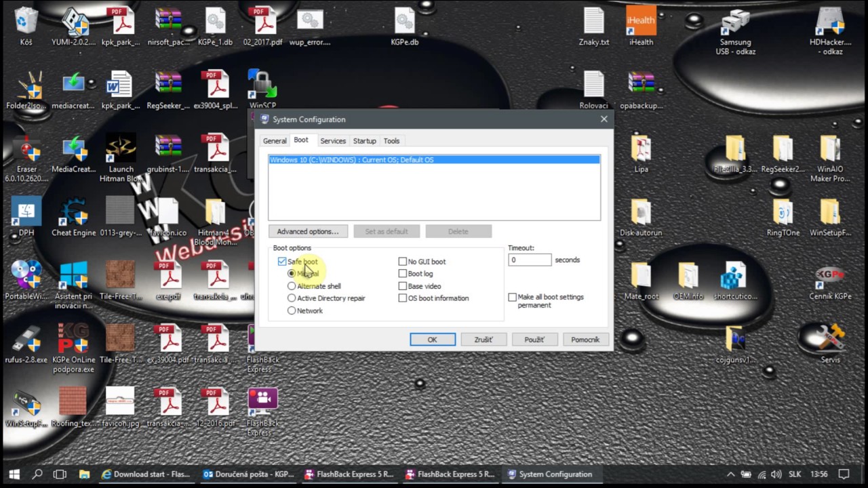Switch to the Tools tab
Viewport: 868px width, 488px height.
391,141
